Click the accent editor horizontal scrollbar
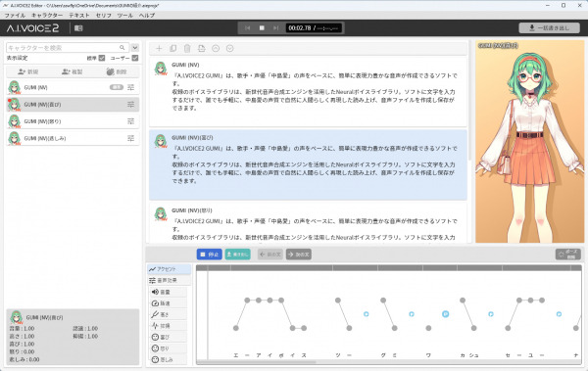The image size is (588, 371). [256, 363]
